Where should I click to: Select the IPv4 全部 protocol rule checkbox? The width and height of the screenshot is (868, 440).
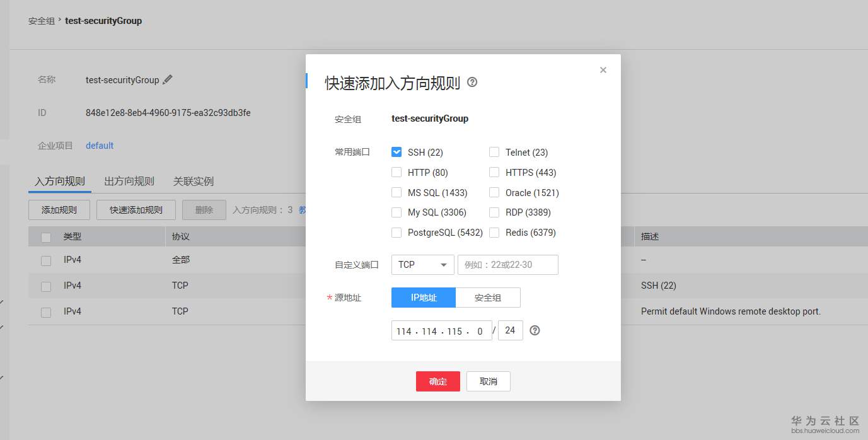(x=46, y=260)
